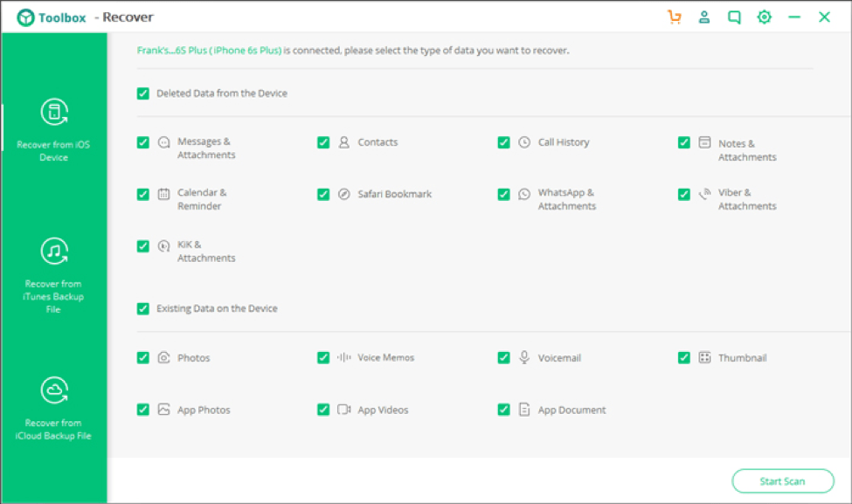This screenshot has height=504, width=852.
Task: Open the user account icon
Action: point(704,17)
